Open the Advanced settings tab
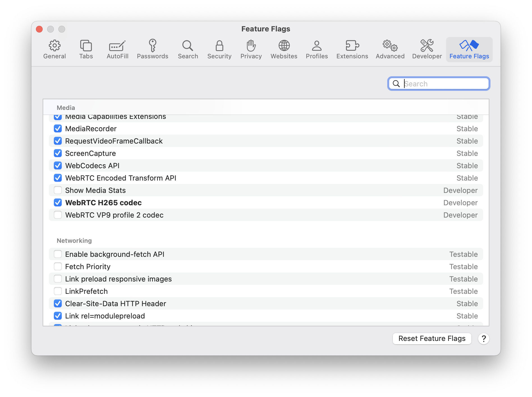The image size is (532, 397). click(x=390, y=50)
